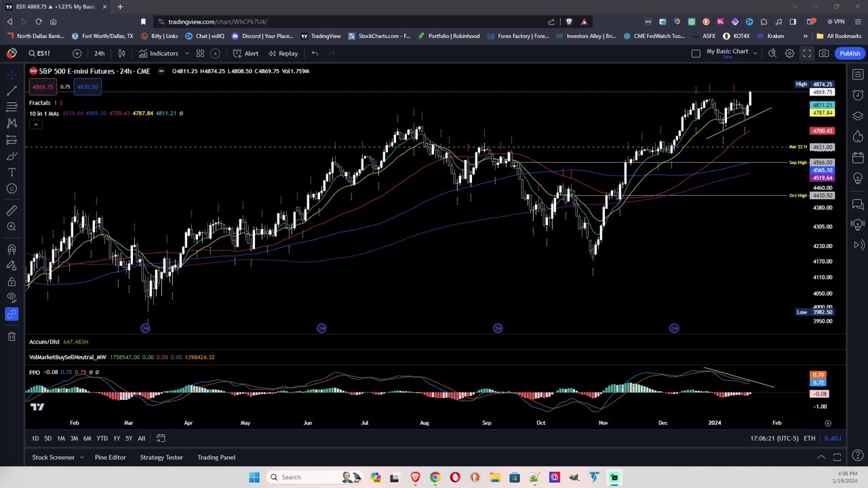The width and height of the screenshot is (868, 488).
Task: Expand the My Basic Chart layout dropdown
Action: [755, 54]
